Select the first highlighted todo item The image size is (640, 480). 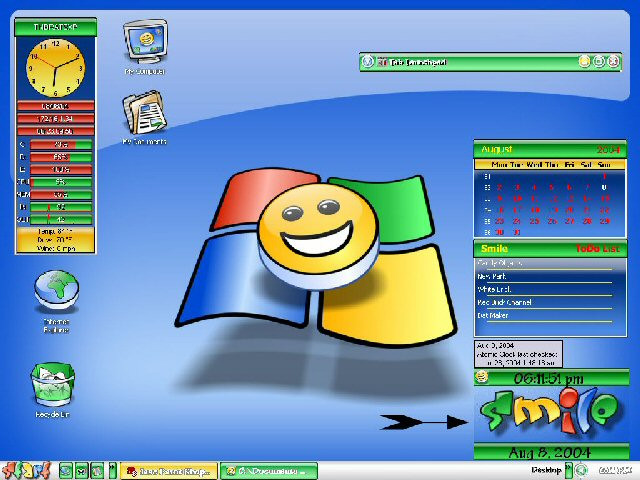point(550,263)
